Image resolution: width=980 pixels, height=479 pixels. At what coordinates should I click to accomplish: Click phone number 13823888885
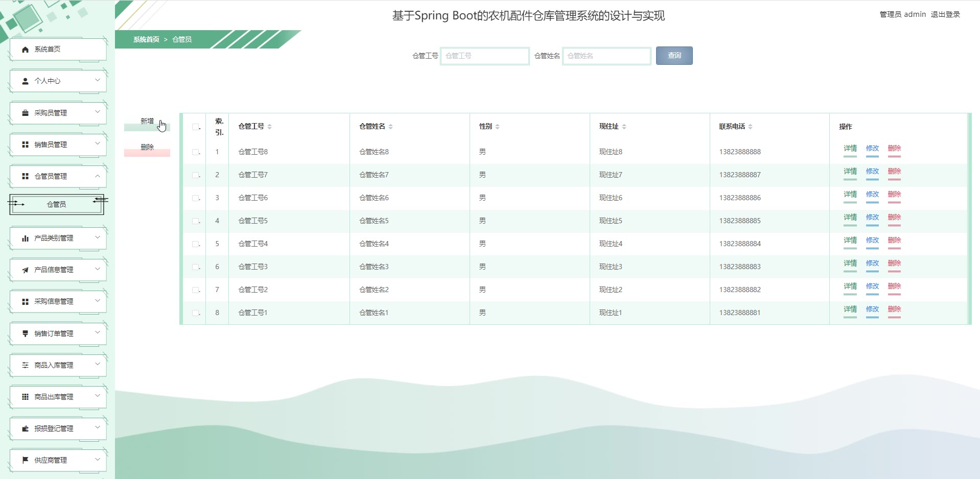tap(740, 221)
